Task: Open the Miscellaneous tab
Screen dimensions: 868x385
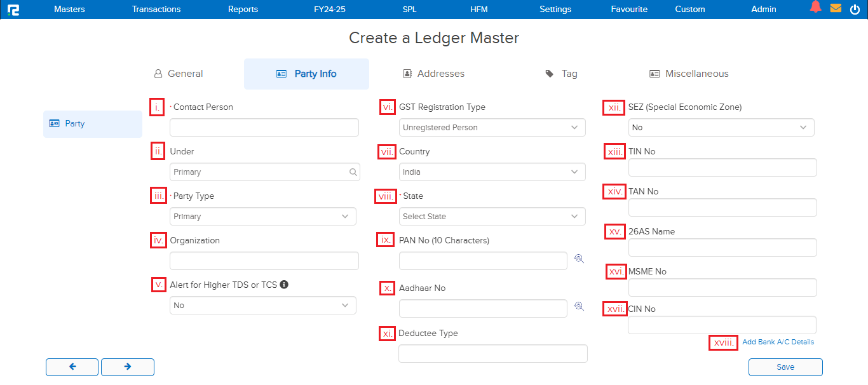Action: [689, 74]
